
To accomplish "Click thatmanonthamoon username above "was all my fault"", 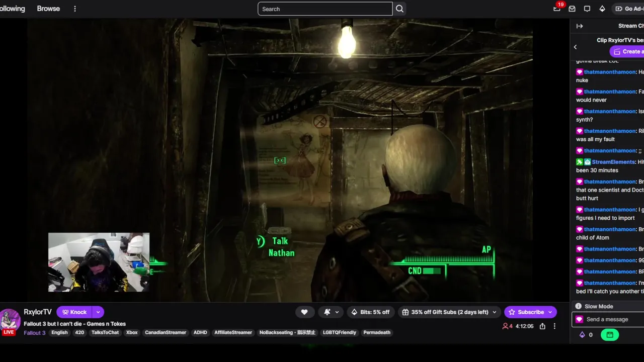I will tap(610, 131).
